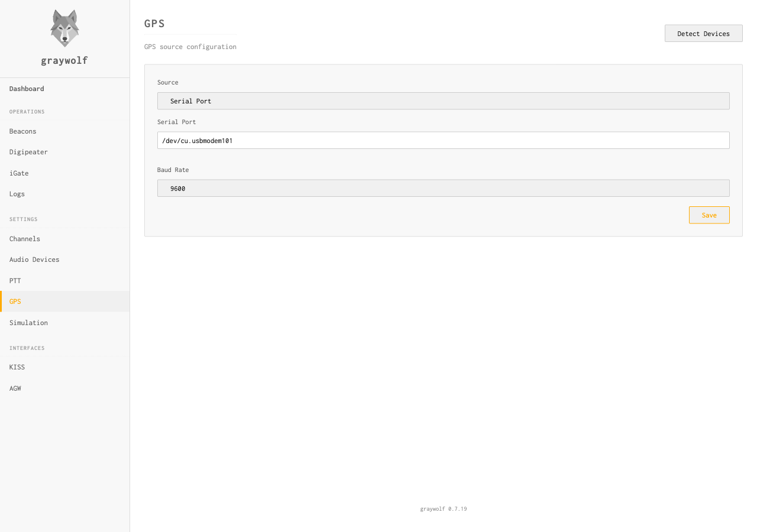This screenshot has width=757, height=532.
Task: Select Audio Devices in the sidebar
Action: [34, 259]
